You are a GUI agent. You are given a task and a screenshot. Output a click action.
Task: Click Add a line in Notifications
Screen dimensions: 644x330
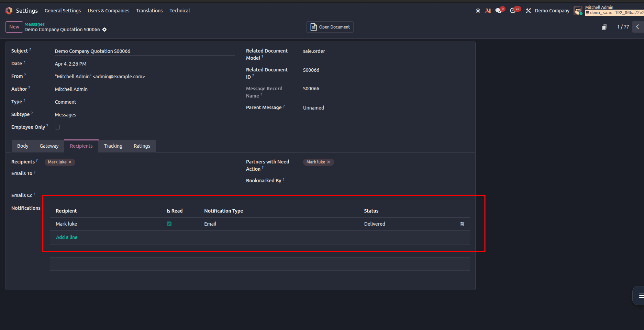(x=67, y=237)
